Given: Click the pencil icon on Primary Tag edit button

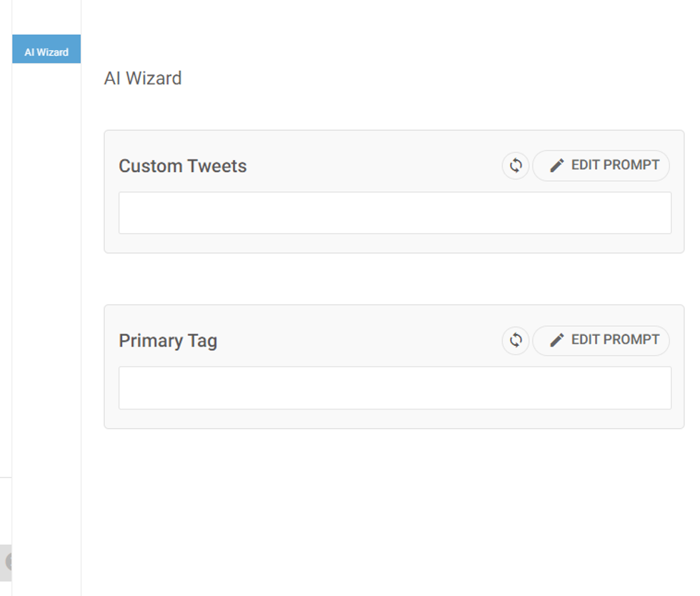Looking at the screenshot, I should pos(556,339).
